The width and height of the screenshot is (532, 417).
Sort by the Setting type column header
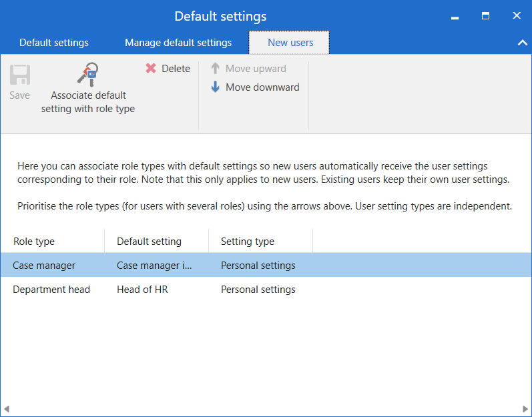click(260, 242)
